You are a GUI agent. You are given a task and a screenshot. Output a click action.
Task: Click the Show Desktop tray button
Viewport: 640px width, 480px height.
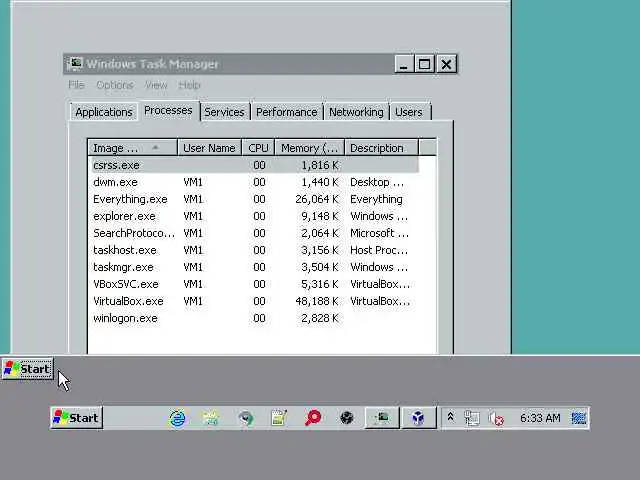tap(578, 418)
